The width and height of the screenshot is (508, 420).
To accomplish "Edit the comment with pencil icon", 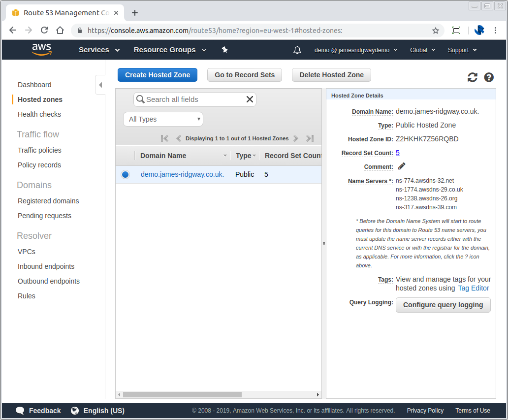I will click(x=401, y=166).
